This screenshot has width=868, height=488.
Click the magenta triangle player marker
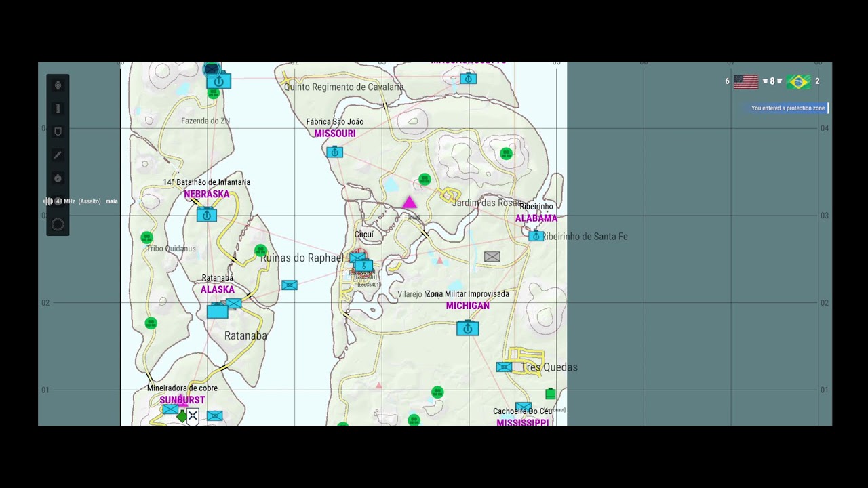pos(409,203)
